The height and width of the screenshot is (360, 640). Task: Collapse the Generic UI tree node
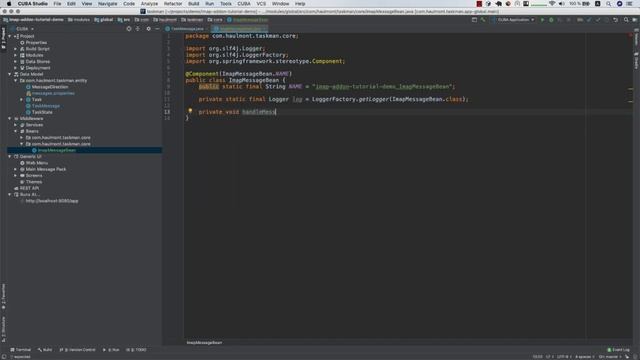click(x=10, y=156)
